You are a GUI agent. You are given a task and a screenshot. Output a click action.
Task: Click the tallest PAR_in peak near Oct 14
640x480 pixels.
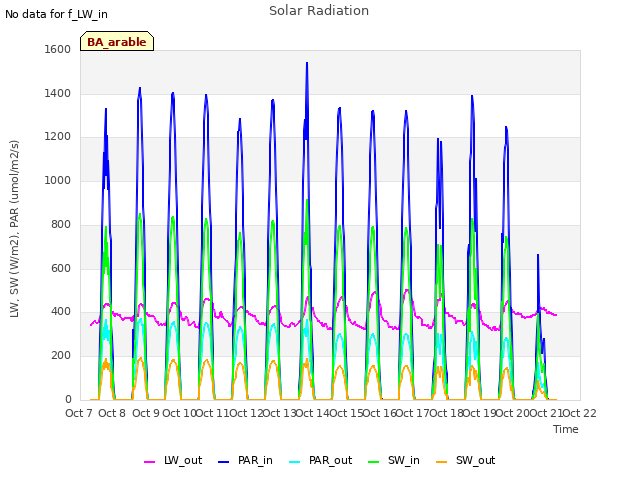click(307, 64)
